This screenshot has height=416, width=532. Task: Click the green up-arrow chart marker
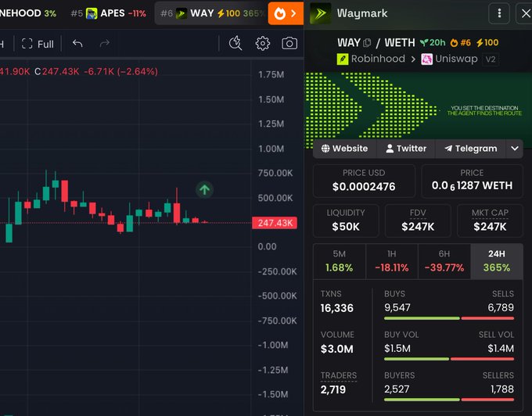click(x=205, y=189)
